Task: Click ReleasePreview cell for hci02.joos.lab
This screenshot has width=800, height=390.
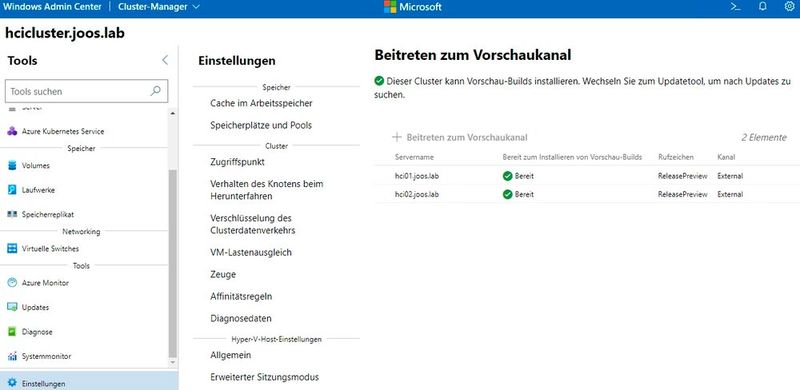Action: click(x=683, y=194)
